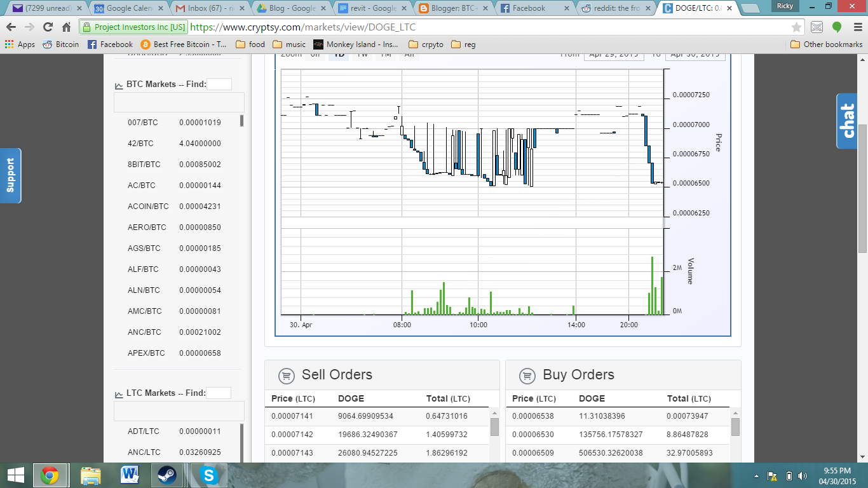Screen dimensions: 868x488
Task: Open the Support side tab
Action: point(10,175)
